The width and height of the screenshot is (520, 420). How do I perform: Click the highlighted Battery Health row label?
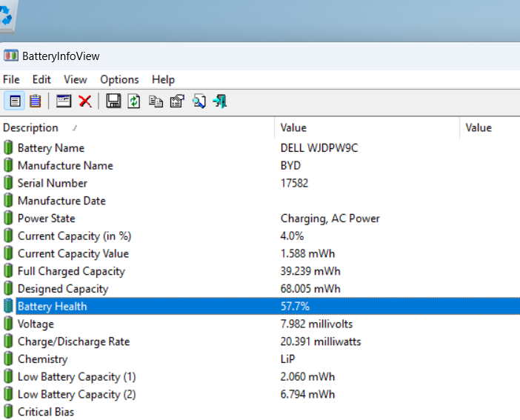click(x=52, y=306)
